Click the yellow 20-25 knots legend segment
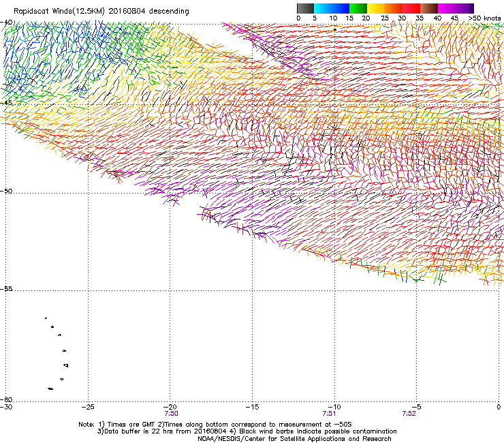504x443 pixels. 376,8
